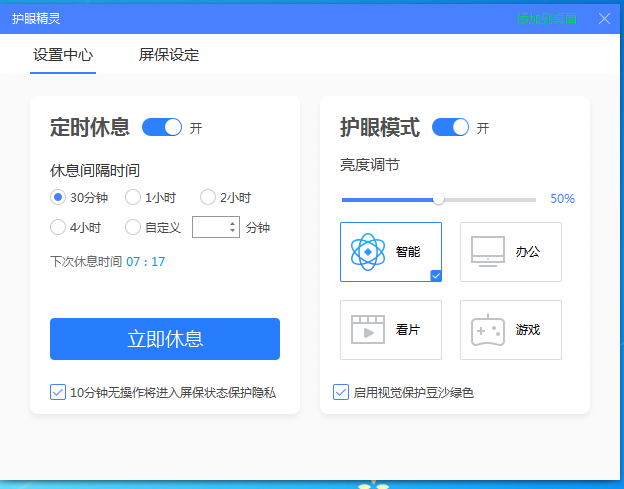Switch to the 屏保设定 tab
Image resolution: width=624 pixels, height=489 pixels.
[169, 55]
